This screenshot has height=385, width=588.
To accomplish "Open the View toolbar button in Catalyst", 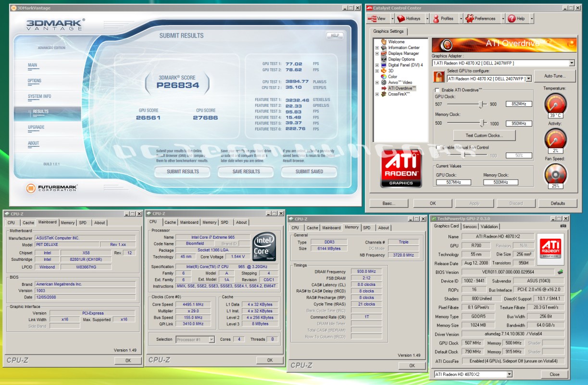I will (x=377, y=19).
